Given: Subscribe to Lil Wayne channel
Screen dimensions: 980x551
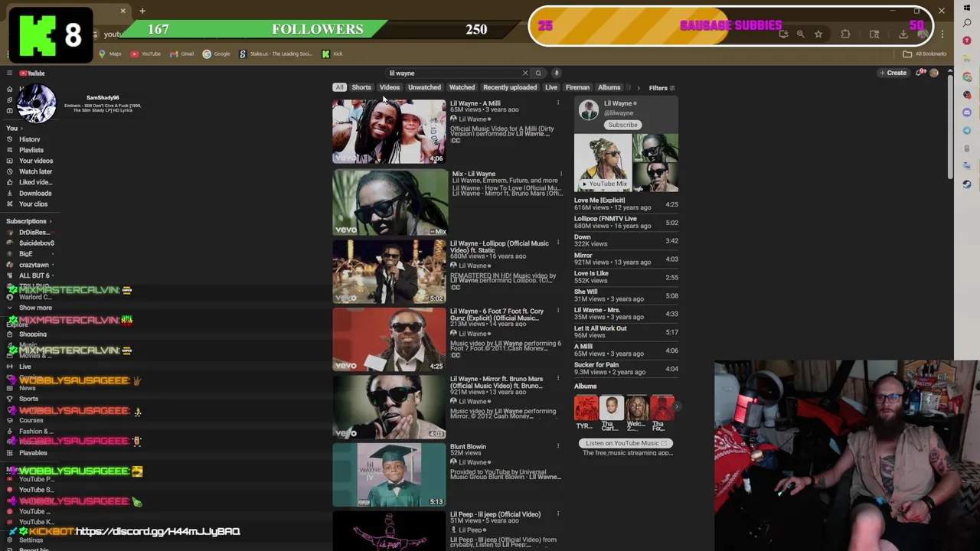Looking at the screenshot, I should point(622,125).
